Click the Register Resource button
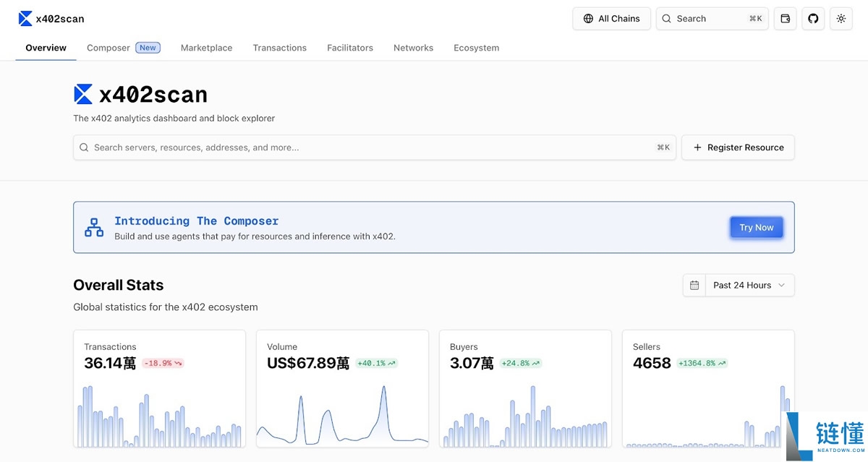Image resolution: width=868 pixels, height=462 pixels. coord(738,147)
